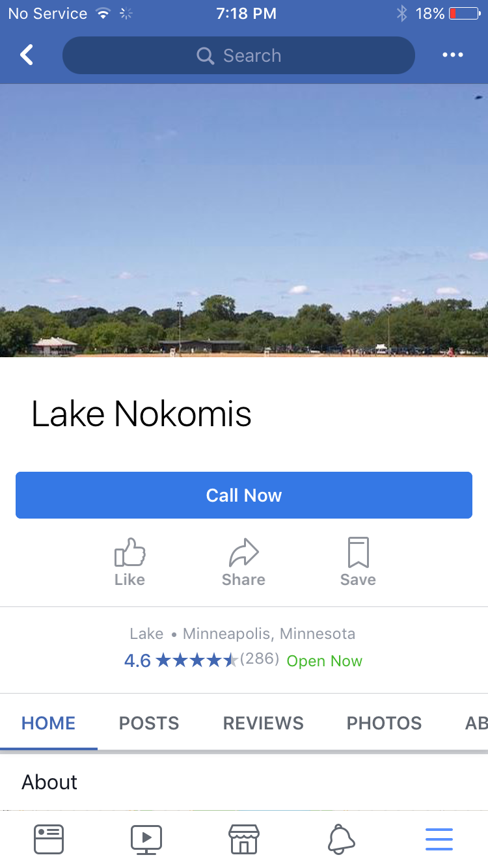The image size is (488, 868).
Task: Switch to the POSTS tab
Action: point(149,723)
